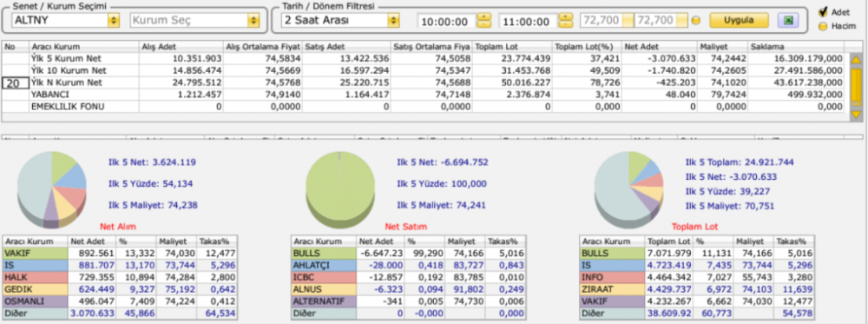Select ALTERNATIF in the Net Satım table
Viewport: 868px width, 324px height.
point(409,301)
